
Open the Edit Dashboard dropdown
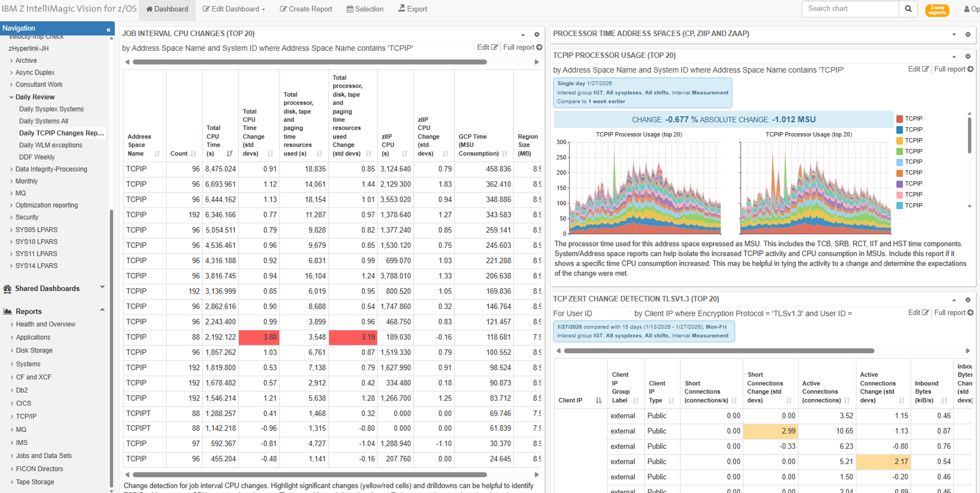coord(234,9)
